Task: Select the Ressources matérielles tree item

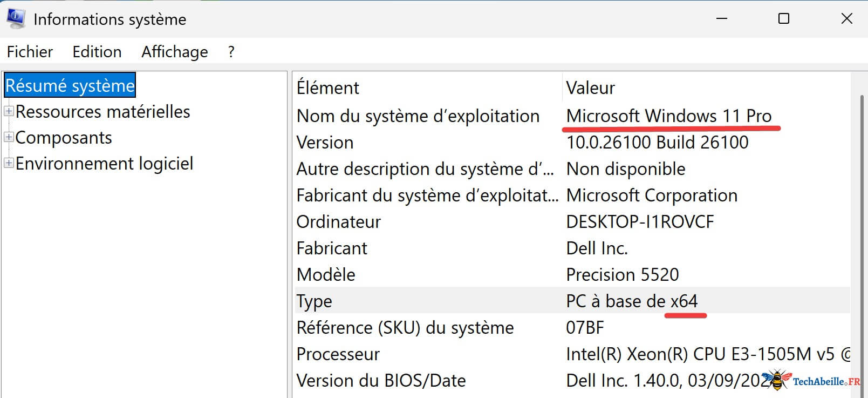Action: (102, 111)
